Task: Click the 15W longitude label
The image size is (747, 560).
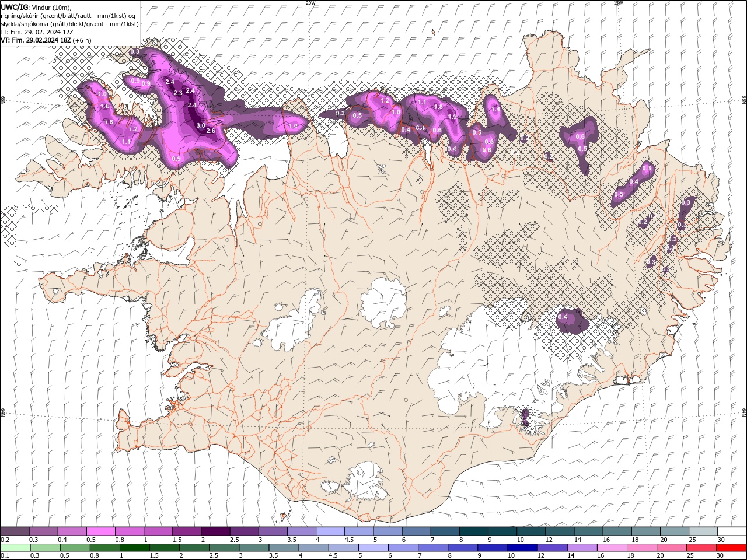Action: pyautogui.click(x=618, y=3)
